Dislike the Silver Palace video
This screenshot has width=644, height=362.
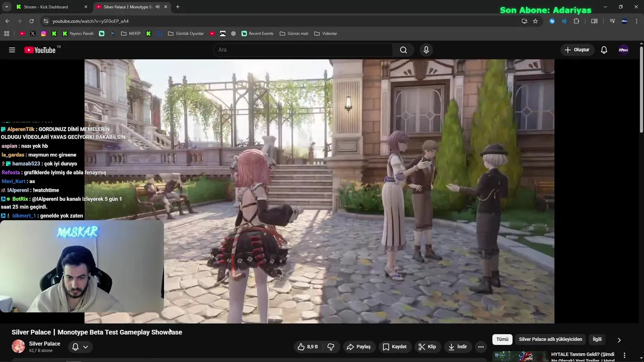click(x=331, y=346)
